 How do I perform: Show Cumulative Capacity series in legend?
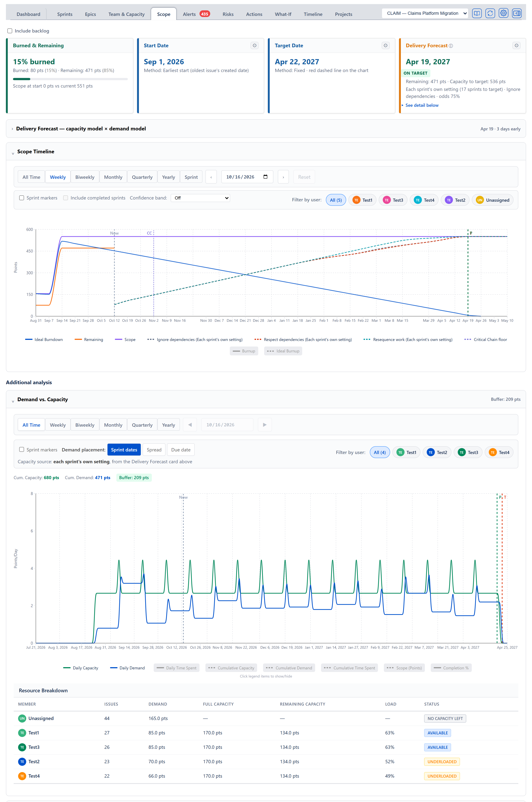(x=231, y=668)
